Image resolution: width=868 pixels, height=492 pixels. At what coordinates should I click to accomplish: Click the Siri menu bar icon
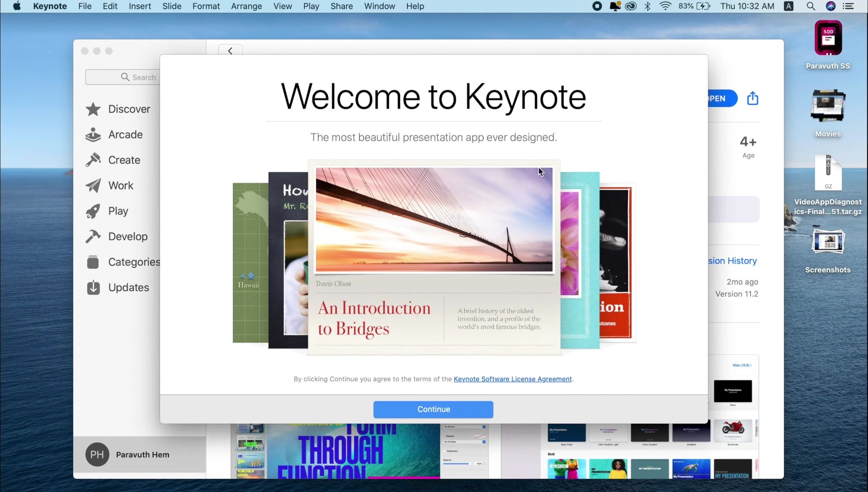(830, 6)
